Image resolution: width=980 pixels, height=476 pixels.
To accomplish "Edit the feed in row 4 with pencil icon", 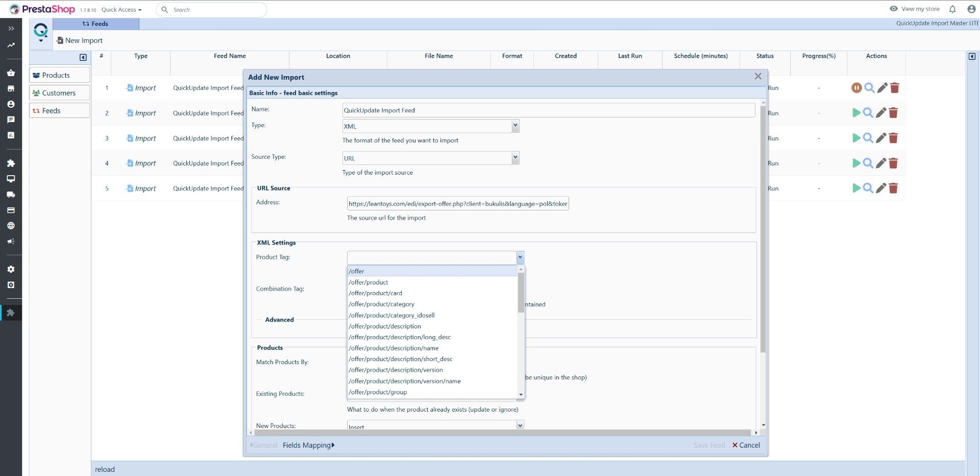I will pos(880,163).
